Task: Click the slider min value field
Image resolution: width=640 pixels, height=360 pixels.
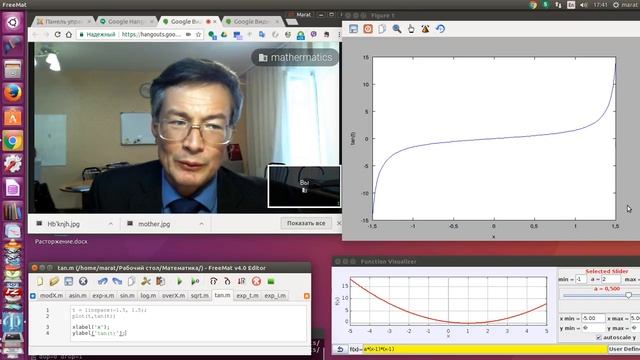Action: [x=581, y=280]
